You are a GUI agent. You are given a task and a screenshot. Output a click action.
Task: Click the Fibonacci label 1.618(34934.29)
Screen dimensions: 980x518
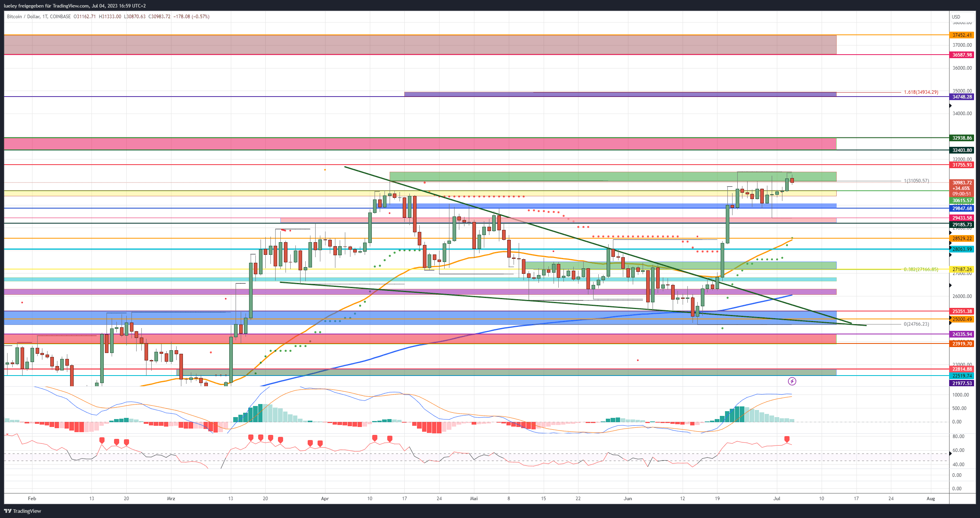click(921, 92)
